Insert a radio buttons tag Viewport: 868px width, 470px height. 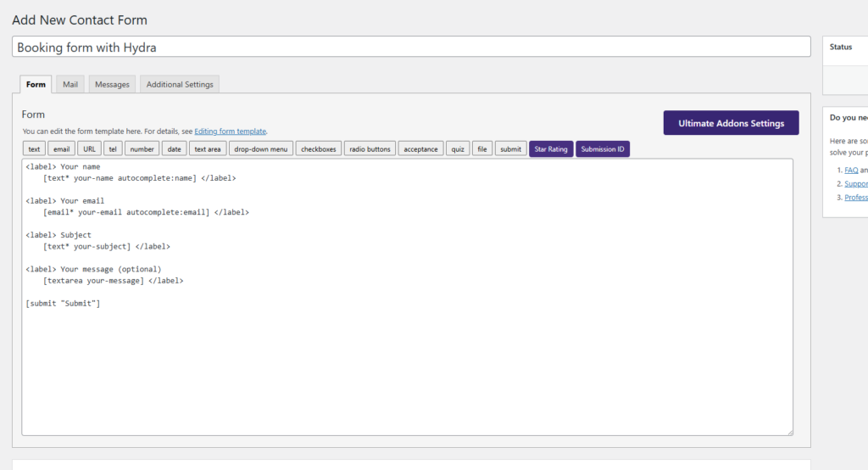click(x=370, y=149)
